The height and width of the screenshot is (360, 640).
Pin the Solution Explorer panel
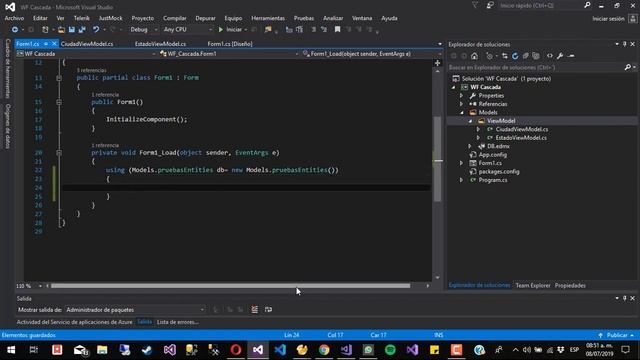(624, 44)
